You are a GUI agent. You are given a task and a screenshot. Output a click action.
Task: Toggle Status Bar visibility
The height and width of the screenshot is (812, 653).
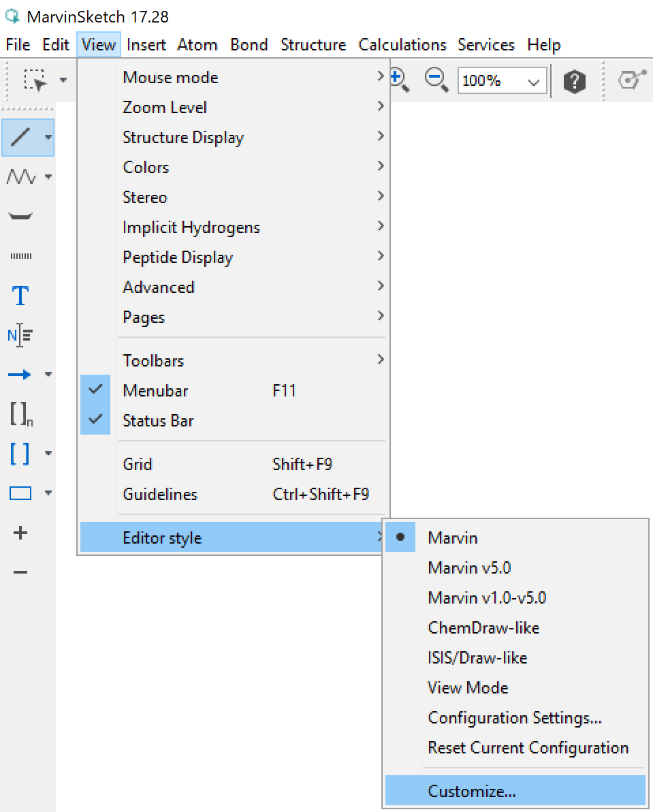click(158, 421)
